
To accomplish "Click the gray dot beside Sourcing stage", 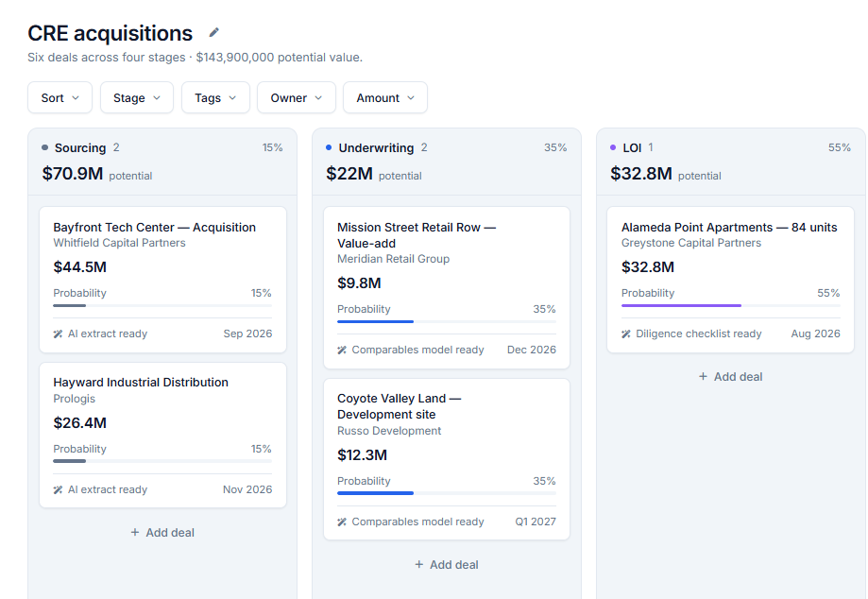I will pos(44,147).
